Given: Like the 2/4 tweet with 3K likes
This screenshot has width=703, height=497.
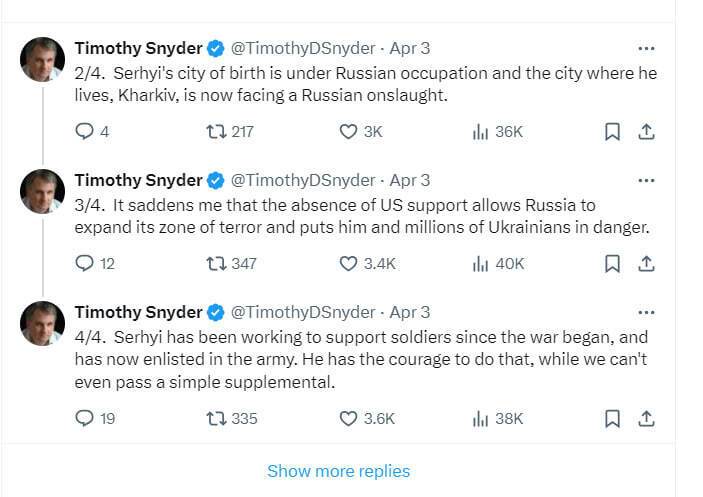Looking at the screenshot, I should click(348, 131).
